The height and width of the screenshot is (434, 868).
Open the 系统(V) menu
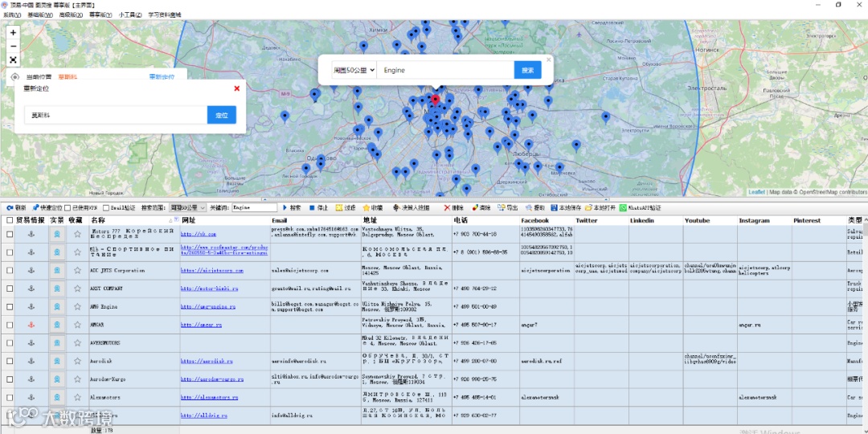[x=12, y=15]
